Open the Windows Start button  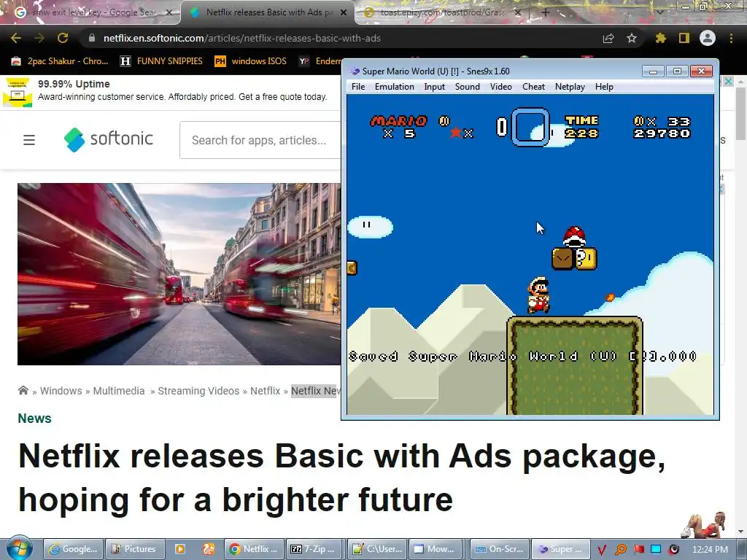click(x=20, y=548)
